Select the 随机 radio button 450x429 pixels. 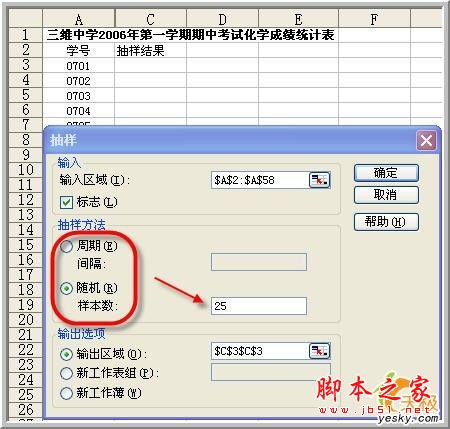[66, 288]
